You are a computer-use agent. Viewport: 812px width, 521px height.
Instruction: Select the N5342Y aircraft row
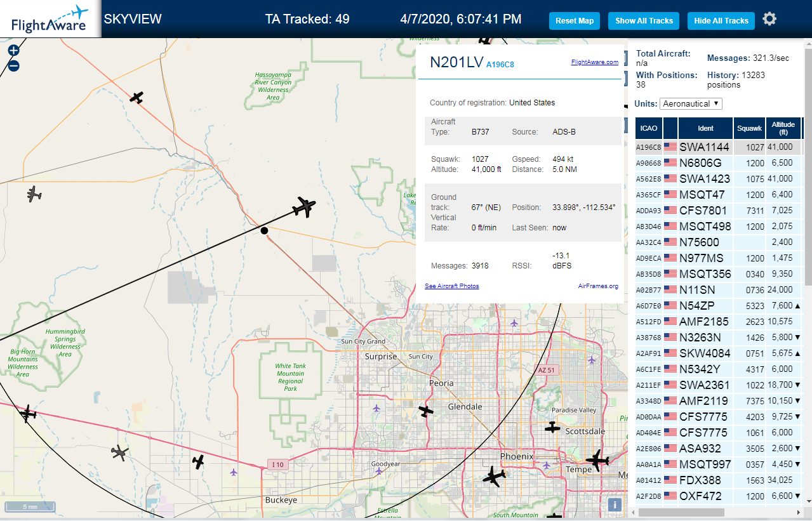pos(719,369)
